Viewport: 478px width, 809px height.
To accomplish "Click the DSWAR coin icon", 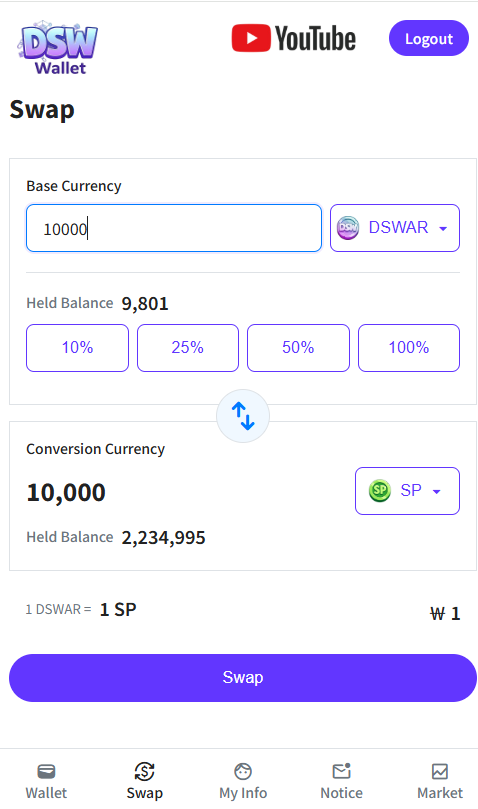I will 348,228.
